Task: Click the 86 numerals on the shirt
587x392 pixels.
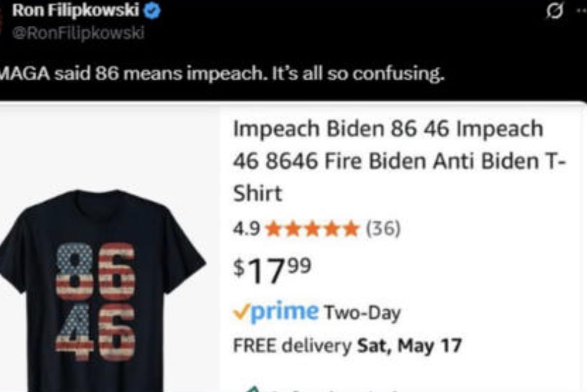Action: coord(95,271)
